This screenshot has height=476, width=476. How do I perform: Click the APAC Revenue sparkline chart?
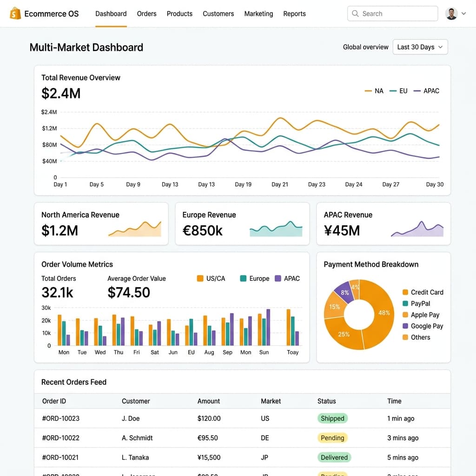pyautogui.click(x=417, y=229)
